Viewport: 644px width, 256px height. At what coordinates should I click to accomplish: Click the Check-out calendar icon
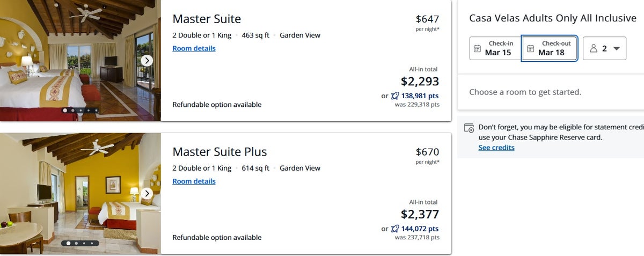coord(530,48)
